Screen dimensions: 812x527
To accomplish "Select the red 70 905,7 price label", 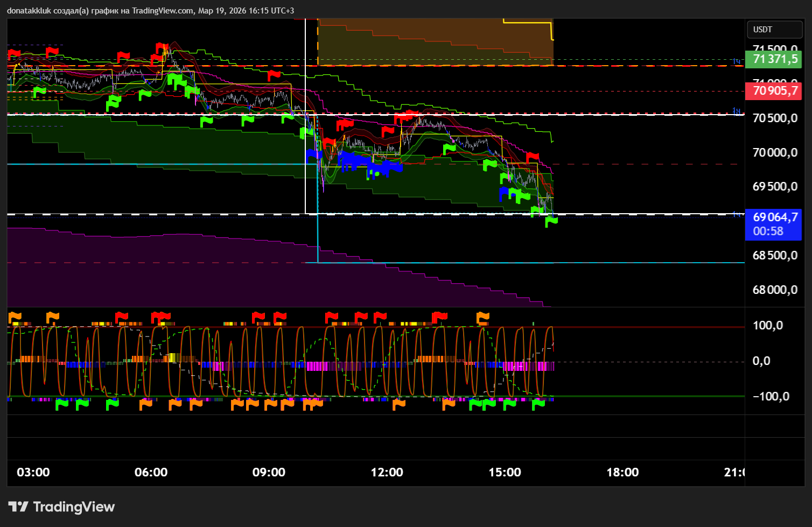I will click(x=773, y=90).
